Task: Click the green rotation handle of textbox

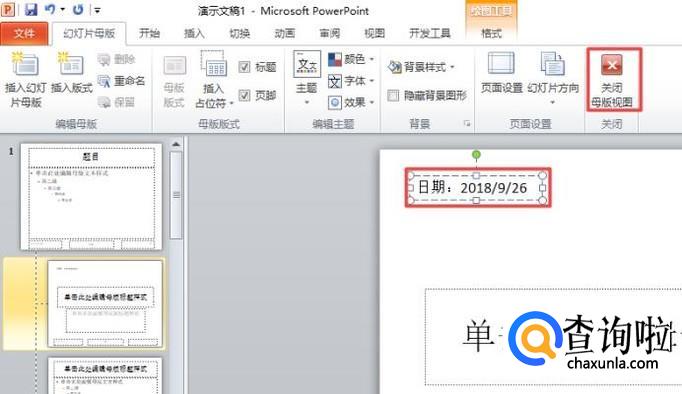Action: [x=476, y=154]
